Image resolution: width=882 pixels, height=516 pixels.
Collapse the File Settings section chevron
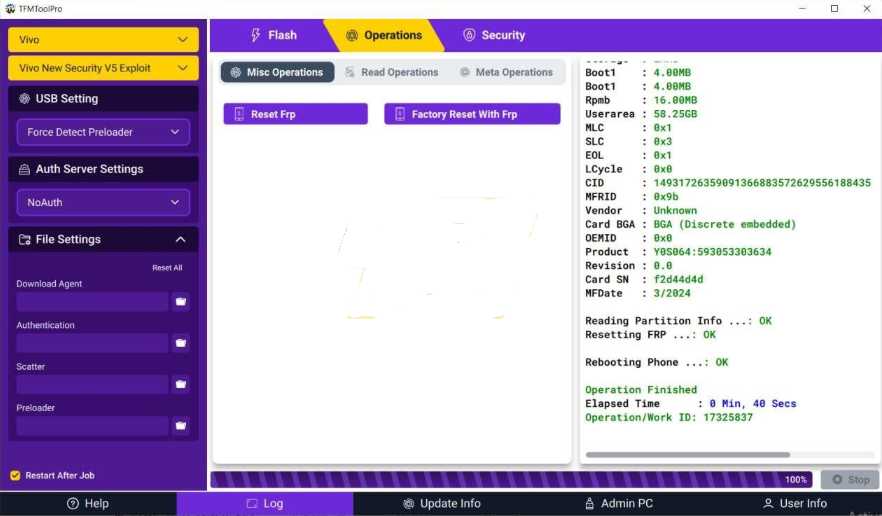[181, 240]
